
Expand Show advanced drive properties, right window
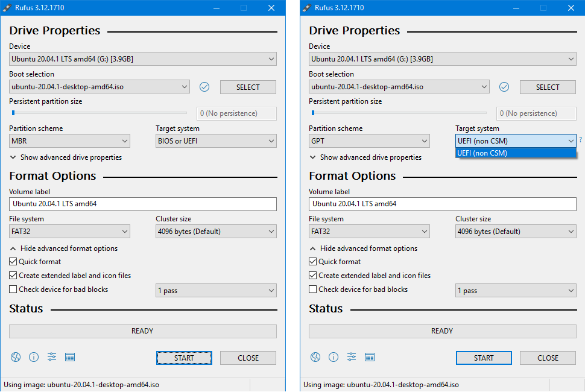[365, 157]
